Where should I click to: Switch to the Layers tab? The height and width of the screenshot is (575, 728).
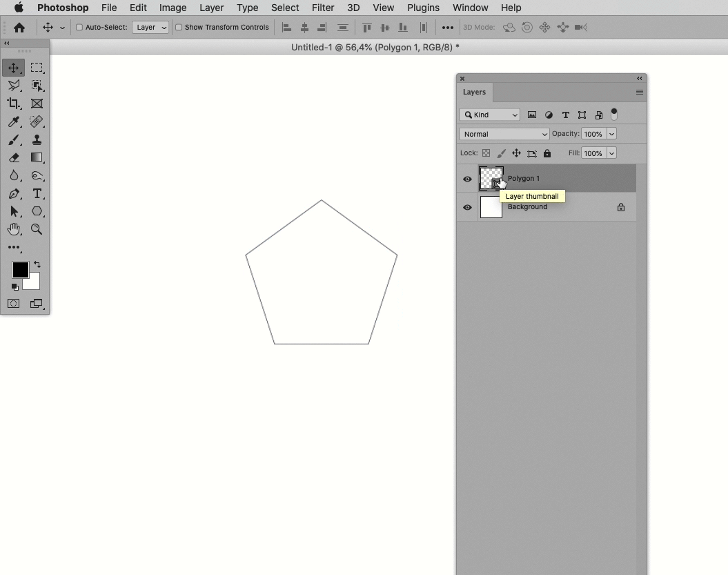(x=474, y=92)
